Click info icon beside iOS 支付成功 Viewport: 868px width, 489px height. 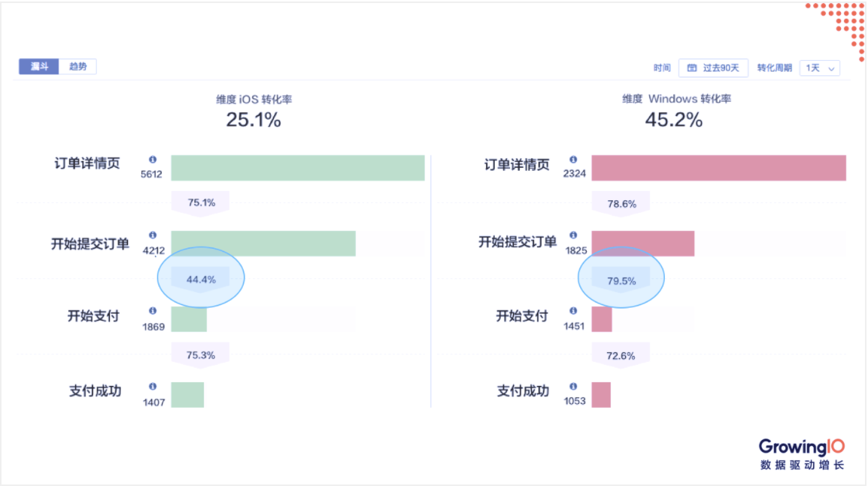[153, 386]
